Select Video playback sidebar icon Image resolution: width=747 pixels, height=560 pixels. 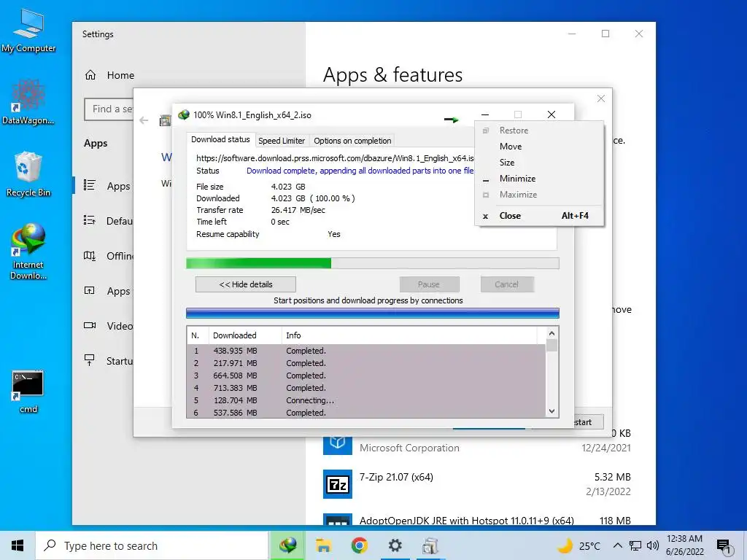tap(90, 326)
